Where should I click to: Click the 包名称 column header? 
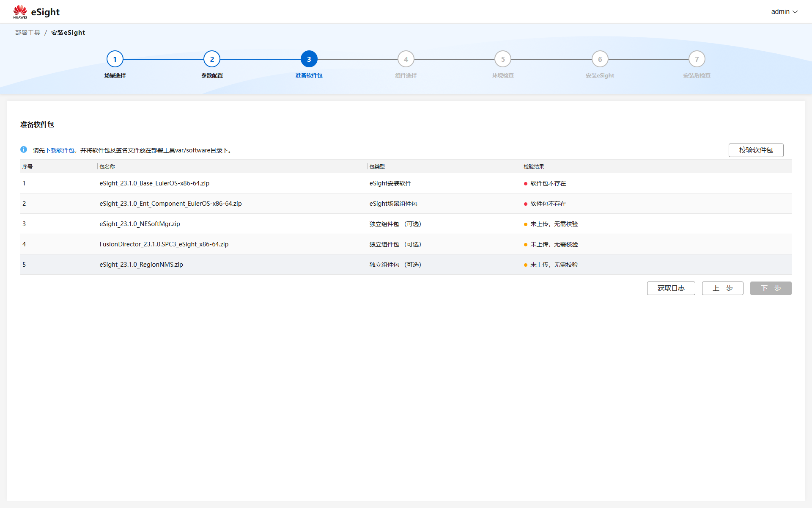(107, 166)
